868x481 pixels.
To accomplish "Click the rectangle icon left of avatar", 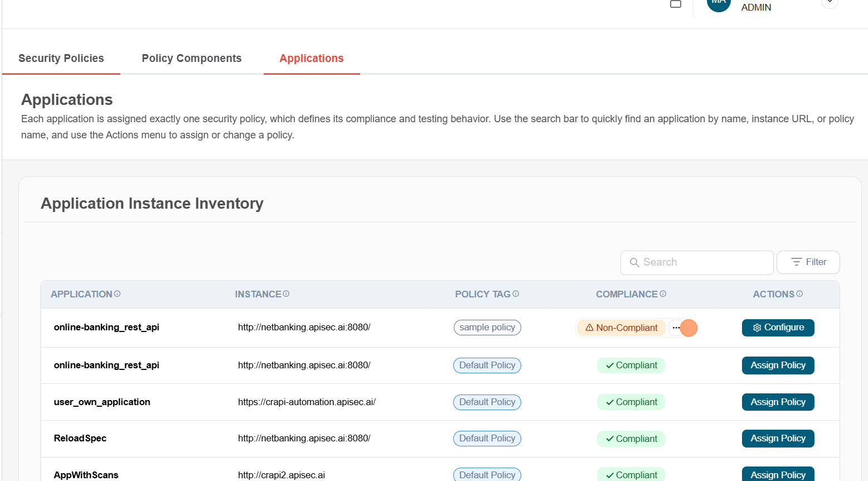I will 676,4.
